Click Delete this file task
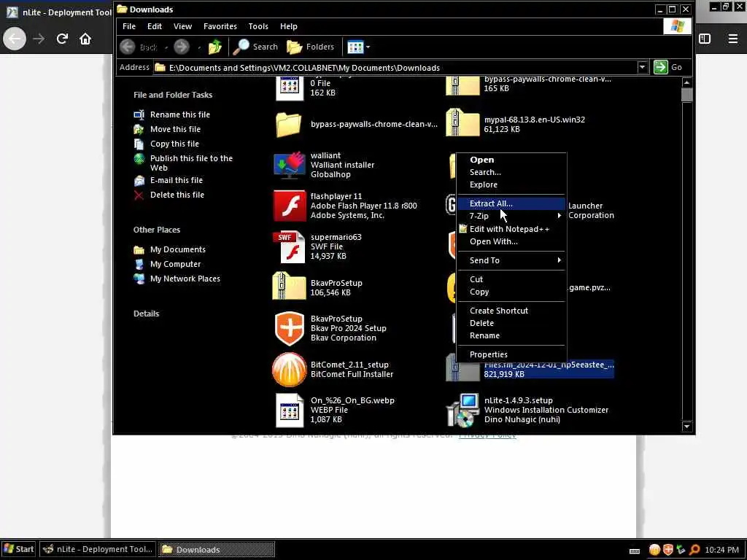Image resolution: width=747 pixels, height=560 pixels. [x=177, y=194]
